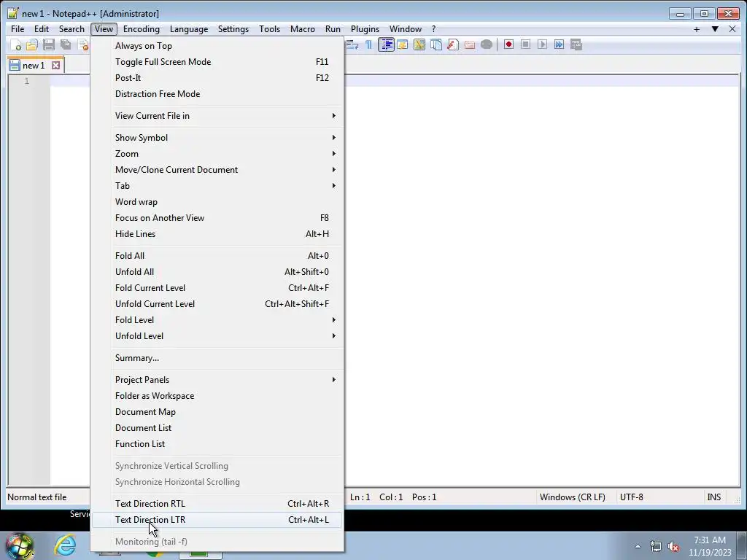The height and width of the screenshot is (560, 747).
Task: Expand the Show Symbol submenu
Action: [217, 138]
